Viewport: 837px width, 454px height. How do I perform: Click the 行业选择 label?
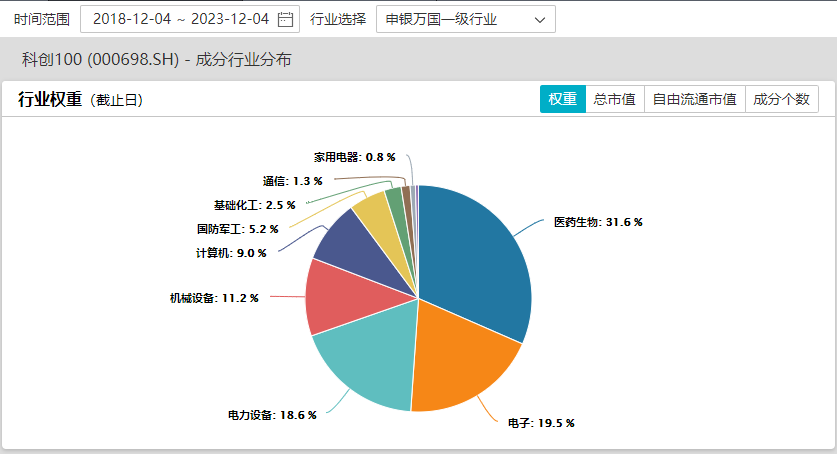coord(338,19)
